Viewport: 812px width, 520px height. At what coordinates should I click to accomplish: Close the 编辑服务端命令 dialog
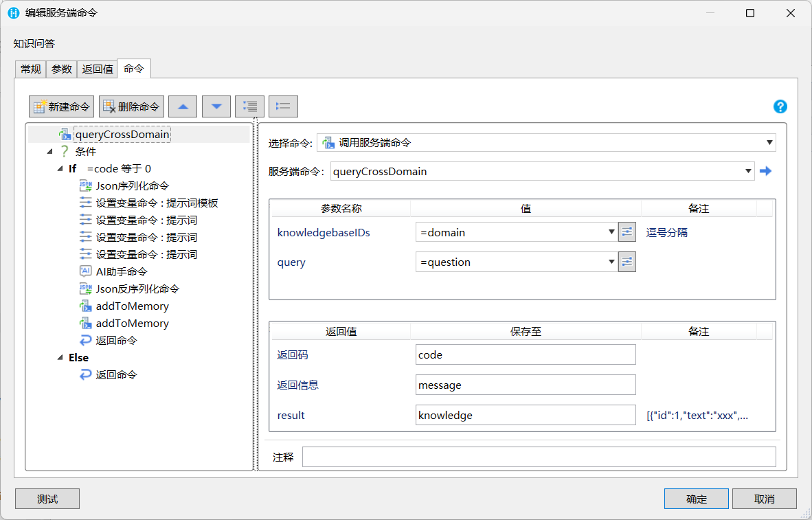pyautogui.click(x=790, y=13)
